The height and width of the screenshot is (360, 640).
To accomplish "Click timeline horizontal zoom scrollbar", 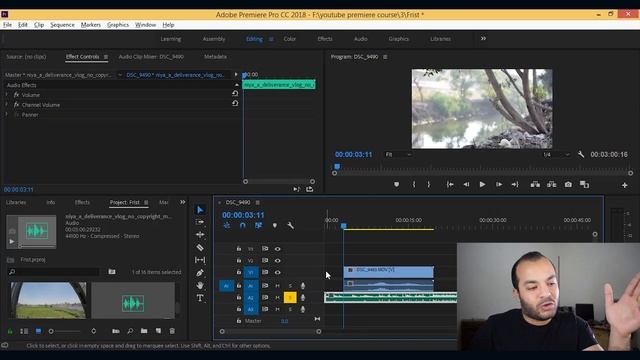I will (270, 331).
